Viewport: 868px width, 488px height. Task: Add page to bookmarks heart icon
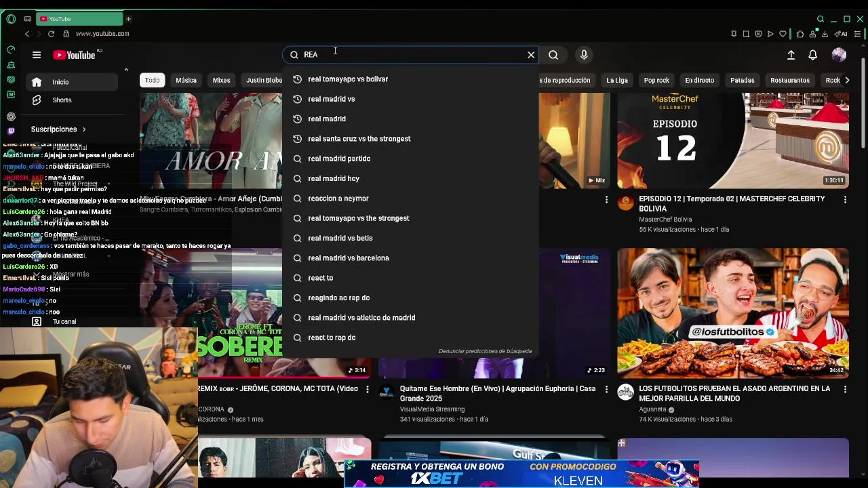[x=783, y=34]
